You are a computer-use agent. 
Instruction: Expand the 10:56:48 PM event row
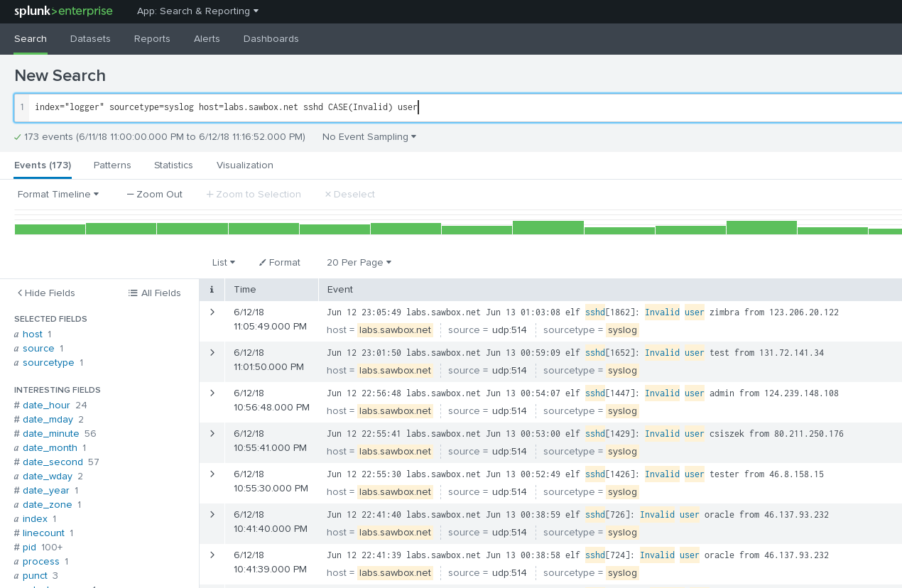tap(212, 393)
